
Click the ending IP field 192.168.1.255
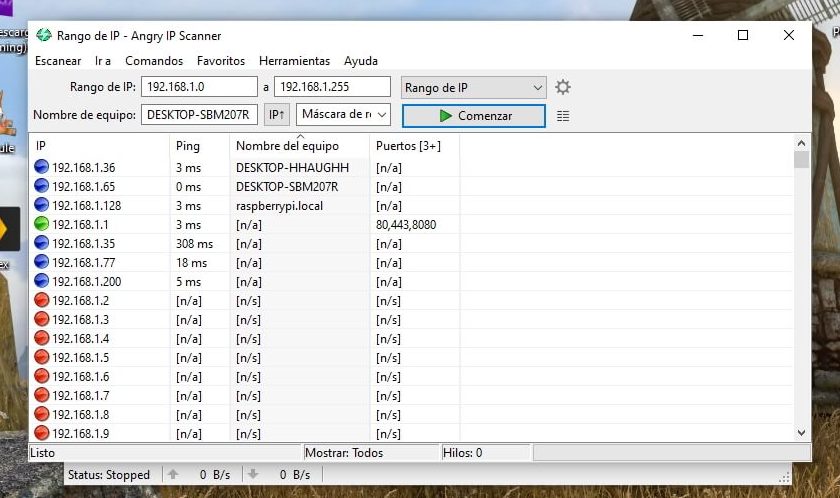332,87
